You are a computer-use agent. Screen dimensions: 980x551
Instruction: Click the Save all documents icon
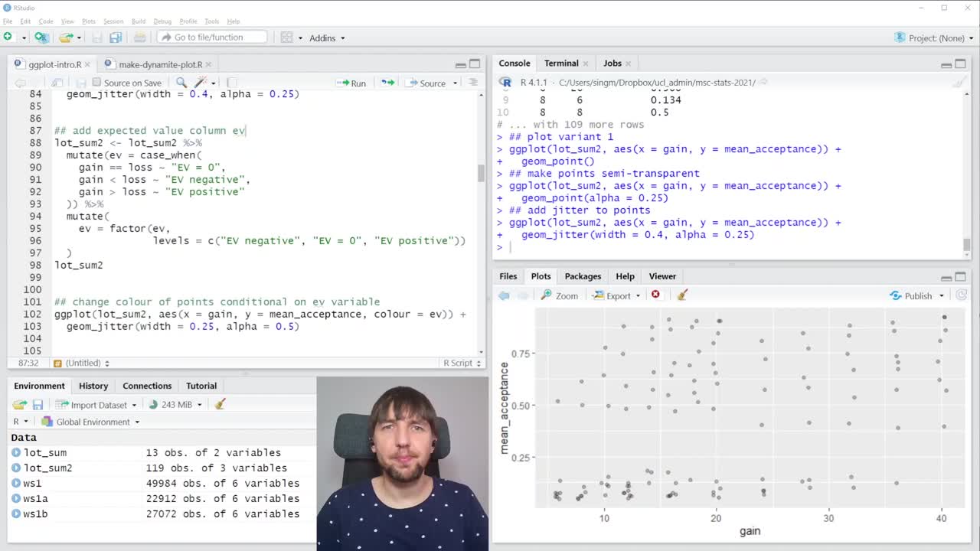(x=116, y=37)
